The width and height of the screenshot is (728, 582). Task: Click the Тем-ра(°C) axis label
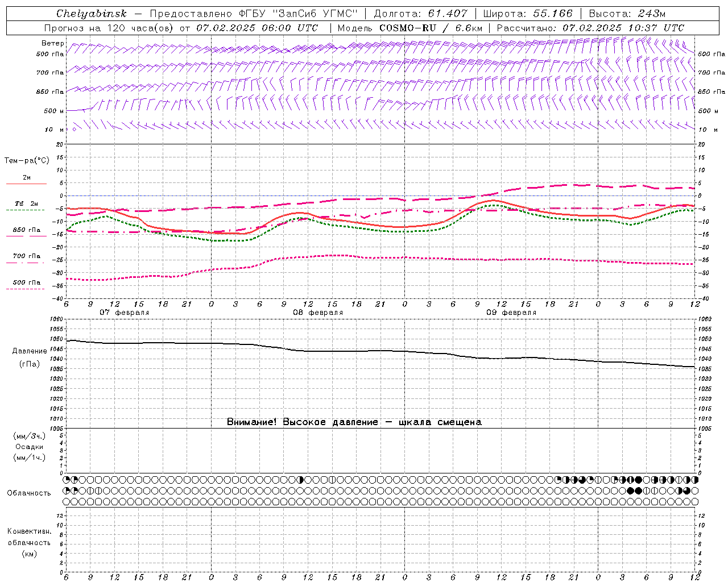(x=27, y=161)
